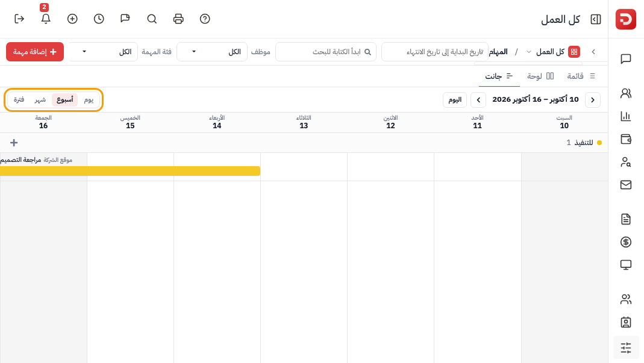The image size is (644, 363).
Task: Go to the previous week range
Action: tap(593, 100)
